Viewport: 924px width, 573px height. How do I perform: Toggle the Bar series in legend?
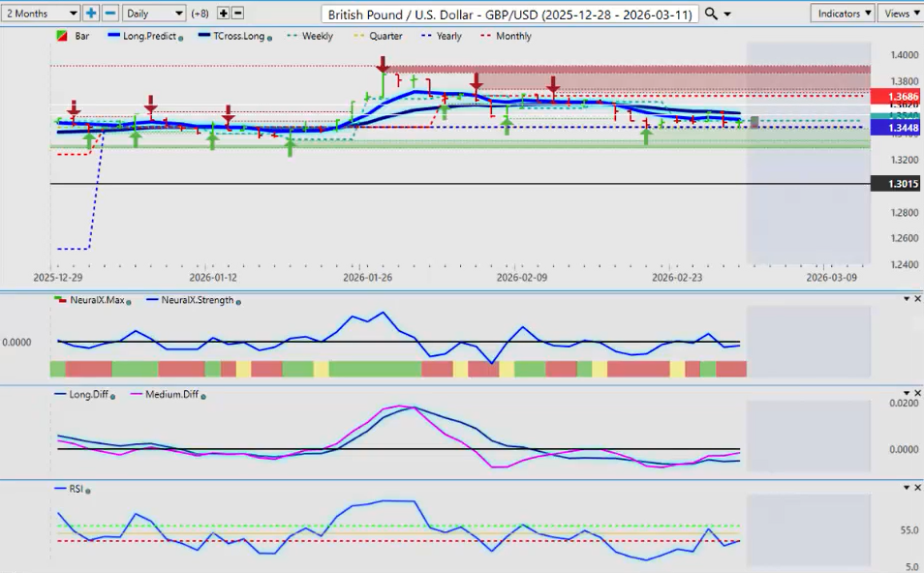click(x=79, y=36)
